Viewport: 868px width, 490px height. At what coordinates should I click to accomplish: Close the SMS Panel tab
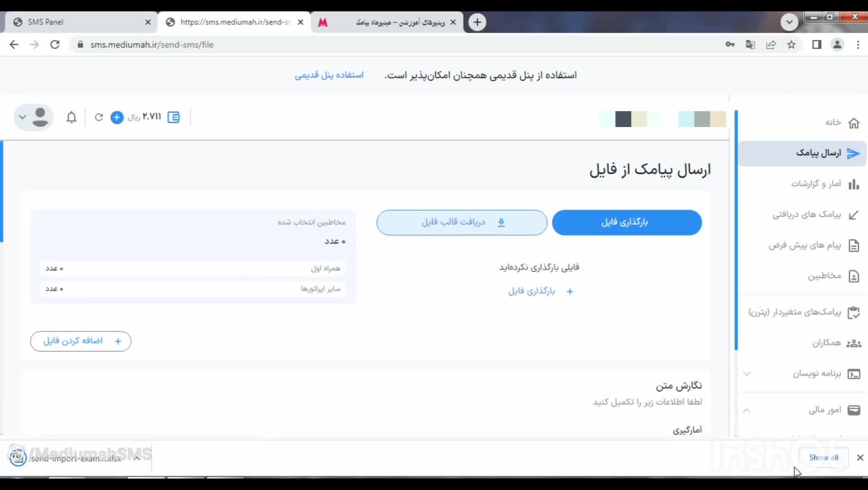pyautogui.click(x=148, y=22)
